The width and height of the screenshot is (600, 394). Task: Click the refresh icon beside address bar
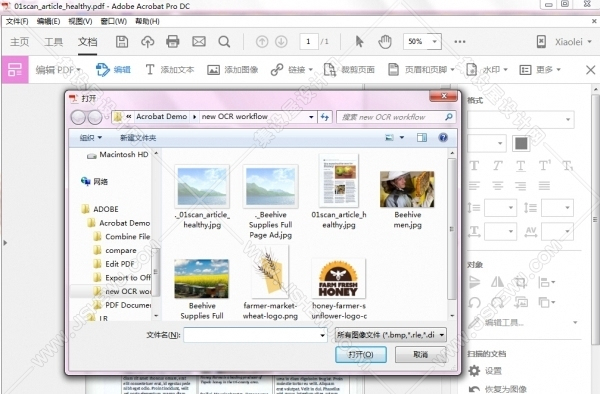point(325,117)
